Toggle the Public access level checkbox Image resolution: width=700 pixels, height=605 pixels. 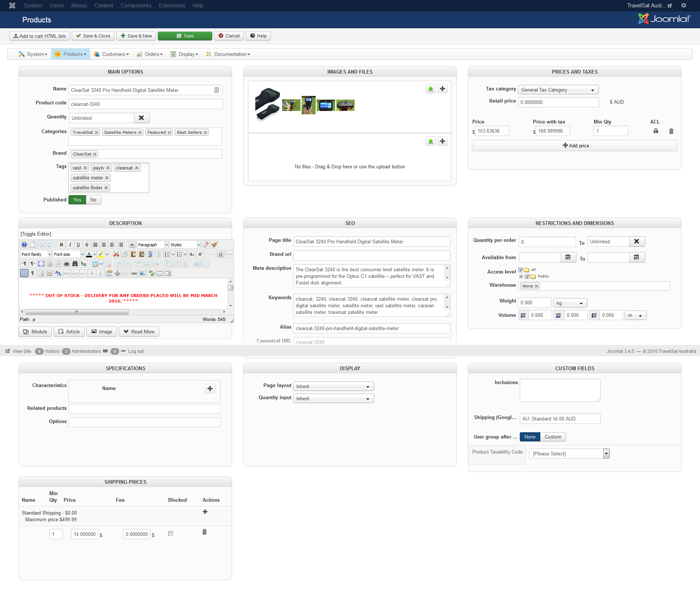(527, 277)
